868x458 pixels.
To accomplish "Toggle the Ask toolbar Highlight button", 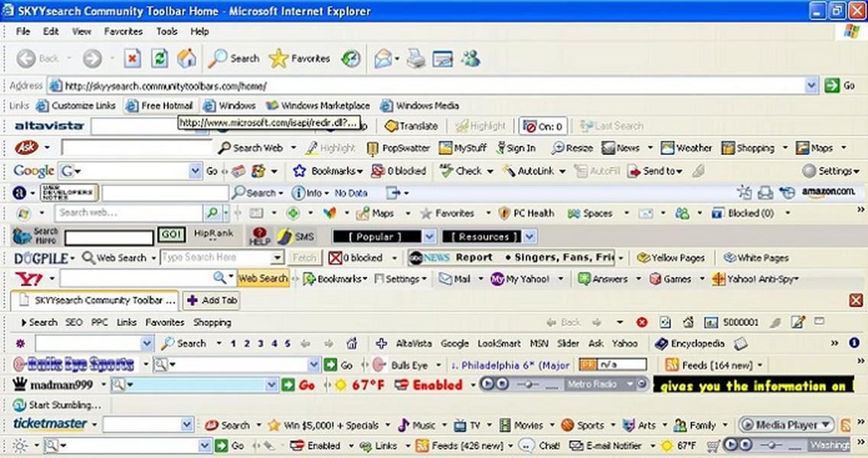I will 331,148.
